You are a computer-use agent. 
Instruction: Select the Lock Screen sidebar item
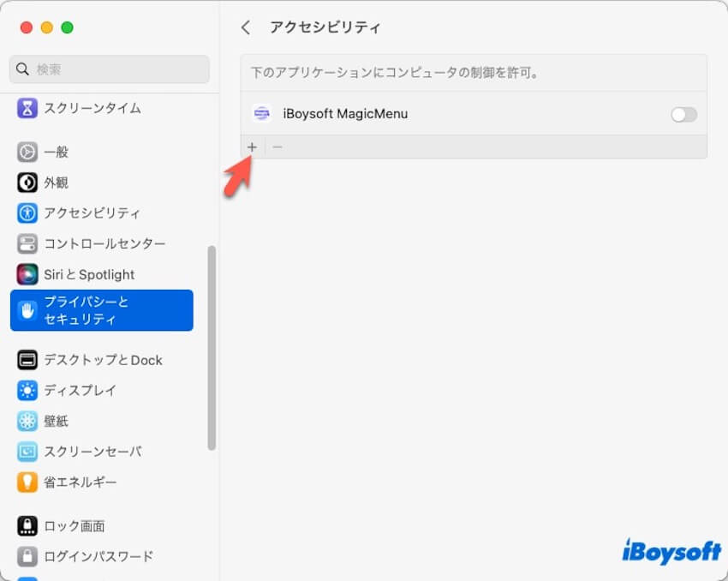coord(75,526)
